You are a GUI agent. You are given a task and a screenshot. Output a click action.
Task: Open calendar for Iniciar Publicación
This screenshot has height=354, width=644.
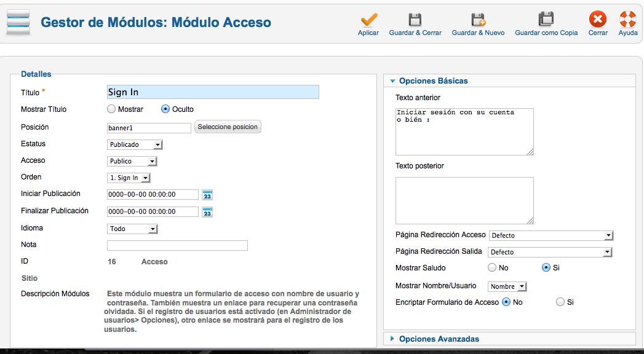207,195
